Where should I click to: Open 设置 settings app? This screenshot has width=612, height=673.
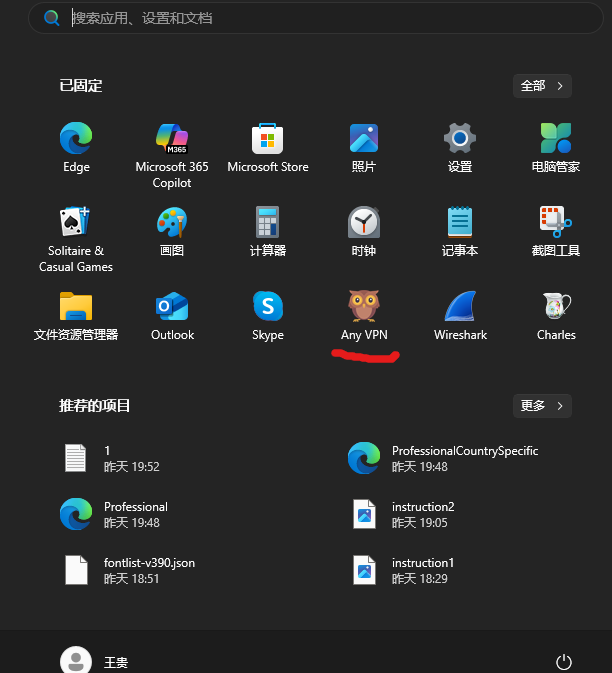[460, 139]
